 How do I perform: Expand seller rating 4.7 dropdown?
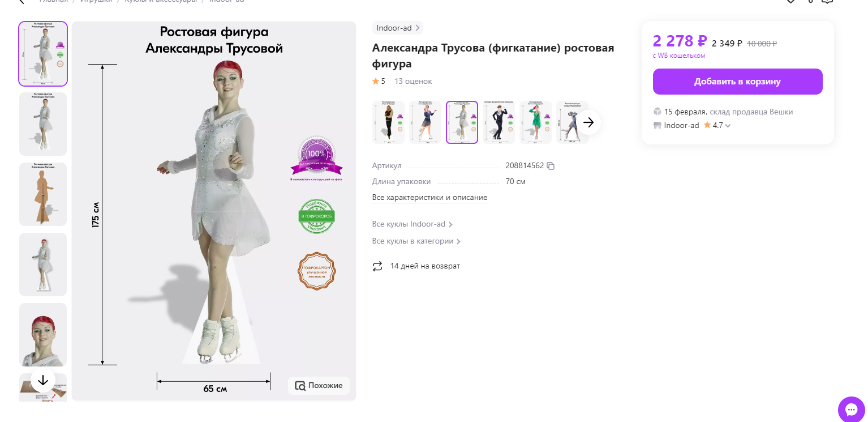pyautogui.click(x=728, y=126)
